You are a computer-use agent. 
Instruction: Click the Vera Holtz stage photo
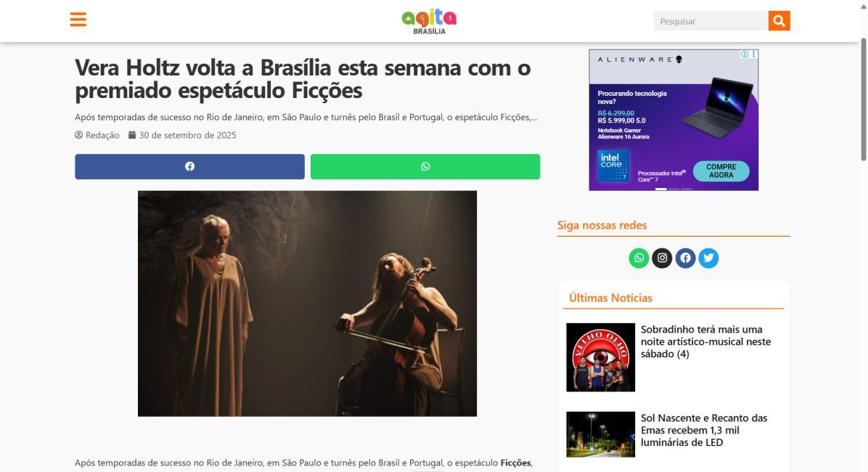tap(307, 304)
